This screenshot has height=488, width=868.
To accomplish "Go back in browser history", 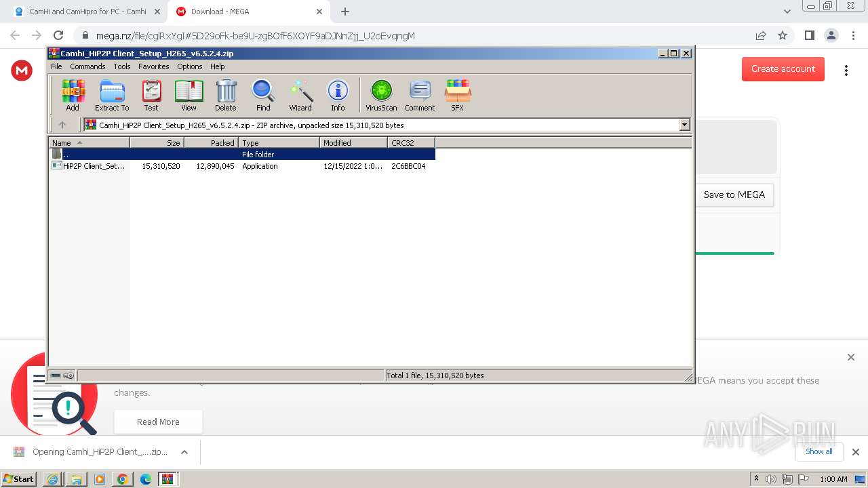I will click(15, 35).
